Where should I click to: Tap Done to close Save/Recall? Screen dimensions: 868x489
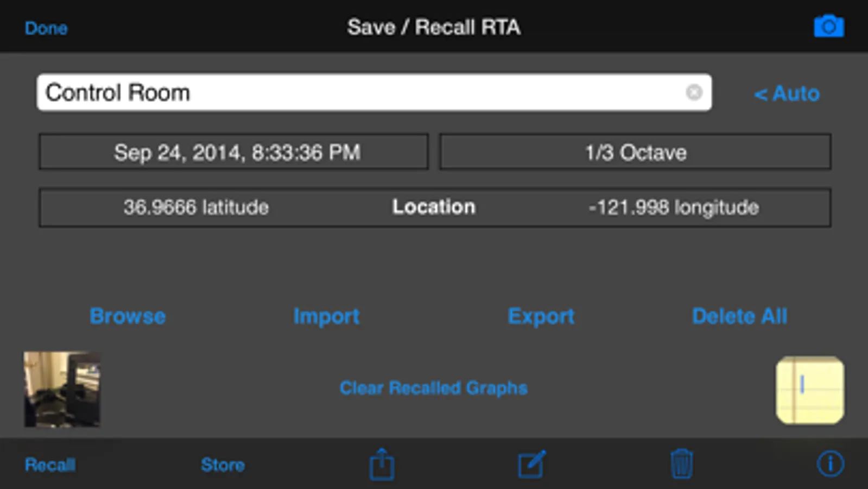46,28
